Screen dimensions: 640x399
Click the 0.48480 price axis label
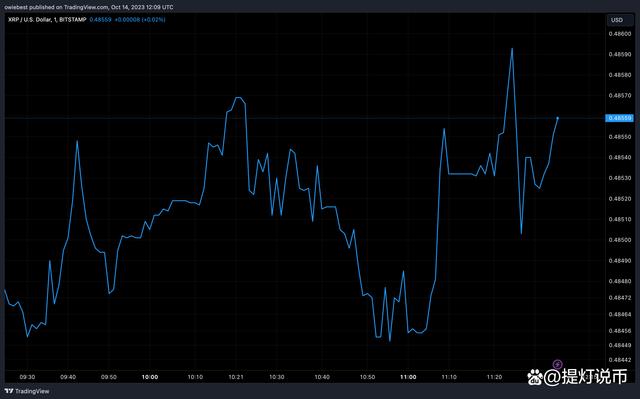[x=620, y=281]
